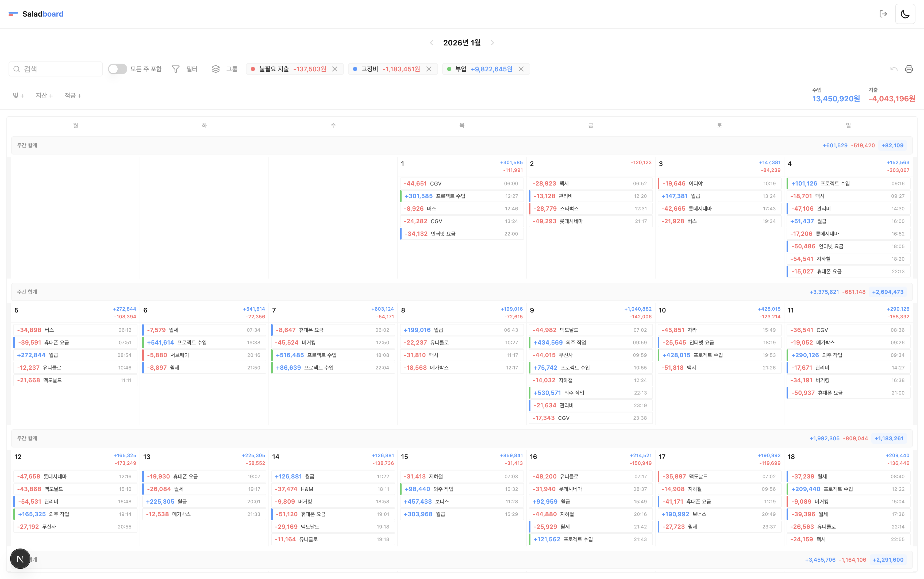Add a new 적금 entry
Image resolution: width=924 pixels, height=579 pixels.
point(73,95)
